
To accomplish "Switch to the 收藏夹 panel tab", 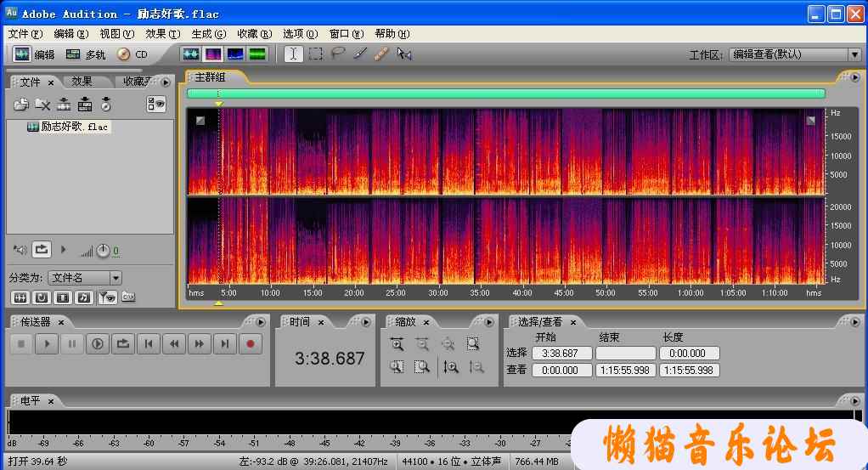I will [x=137, y=82].
